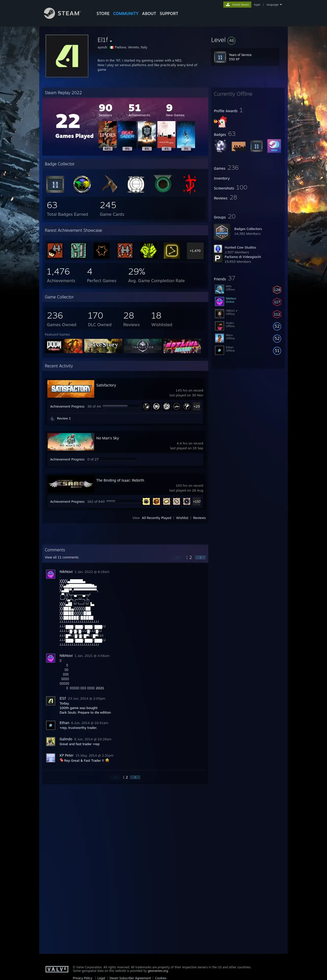Open the yellow star rare achievement icon
The width and height of the screenshot is (327, 980).
coord(102,251)
